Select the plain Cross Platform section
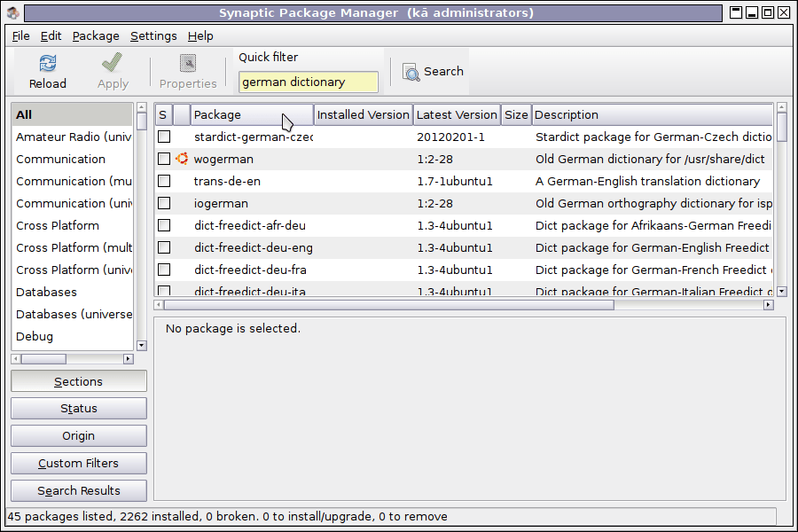This screenshot has height=532, width=798. point(72,225)
